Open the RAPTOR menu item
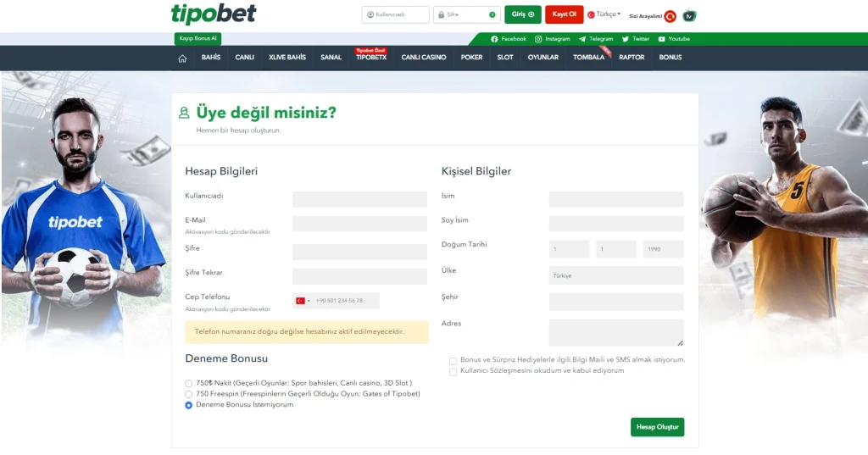 coord(632,58)
